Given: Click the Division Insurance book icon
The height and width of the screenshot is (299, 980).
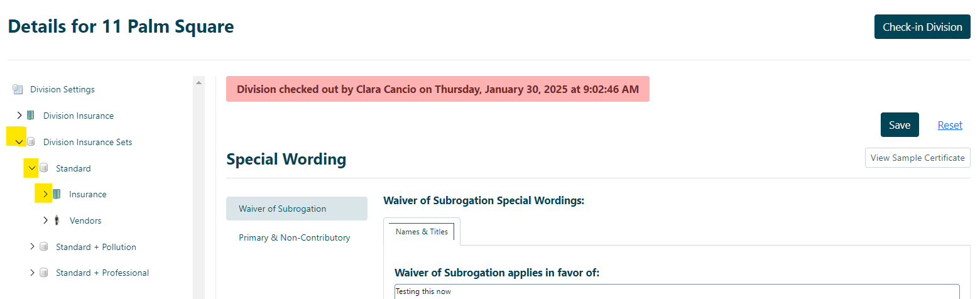Looking at the screenshot, I should click(x=31, y=116).
